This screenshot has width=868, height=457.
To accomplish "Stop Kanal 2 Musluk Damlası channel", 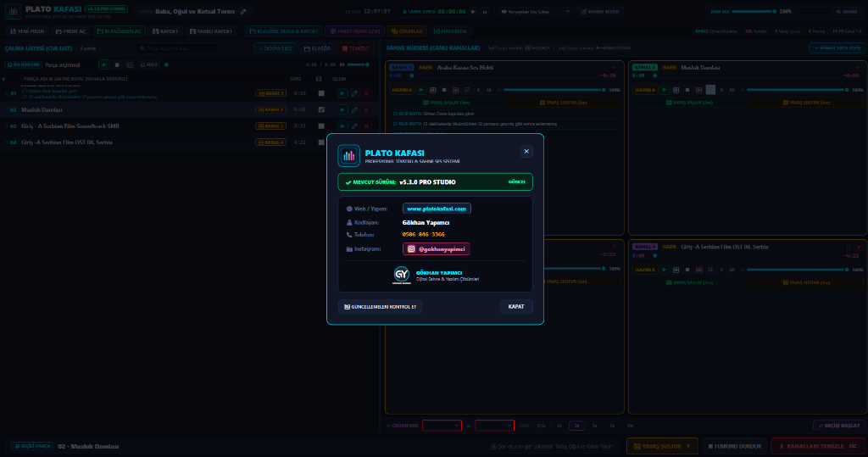I will 687,90.
